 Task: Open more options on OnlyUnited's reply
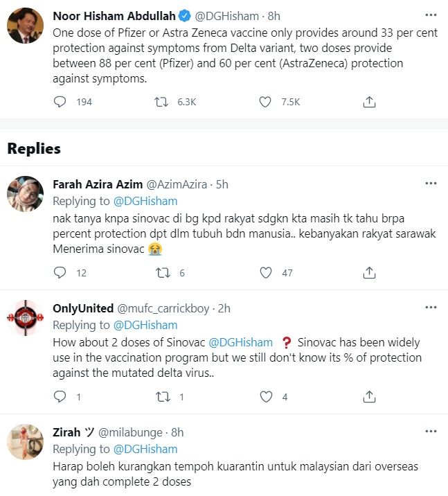(x=431, y=308)
